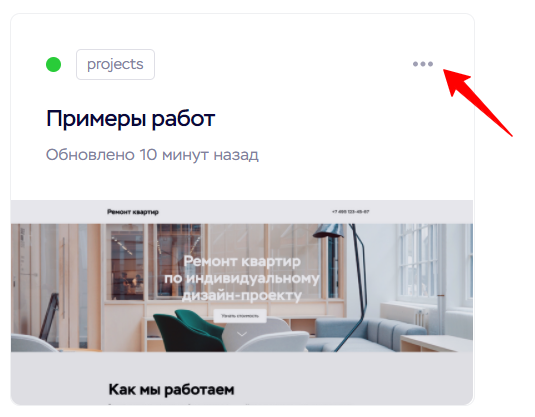Click the glass cabinet in hero image

[127, 265]
